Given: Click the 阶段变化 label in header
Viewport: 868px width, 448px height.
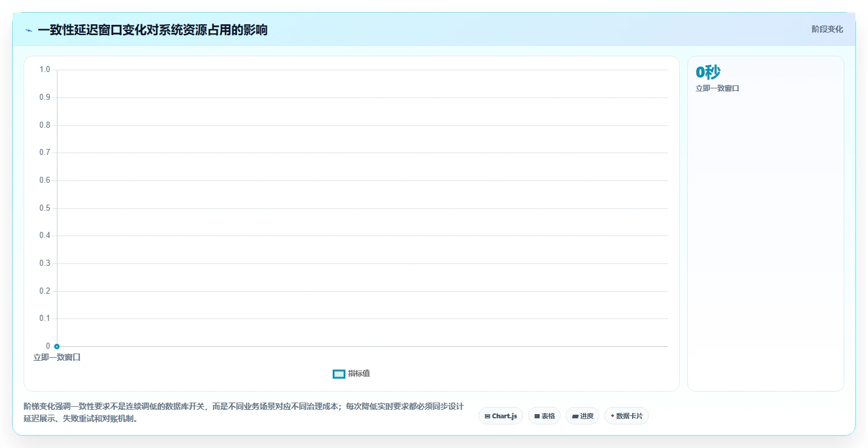Looking at the screenshot, I should pos(827,29).
